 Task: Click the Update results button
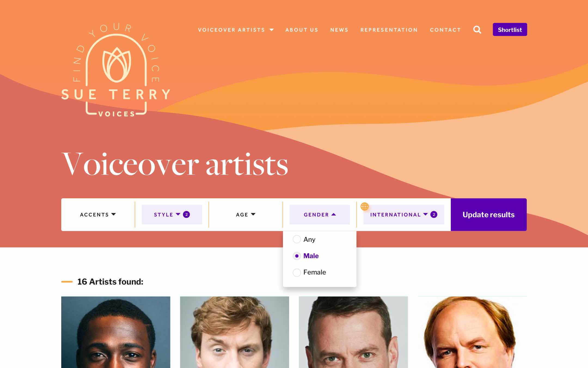[x=489, y=215]
